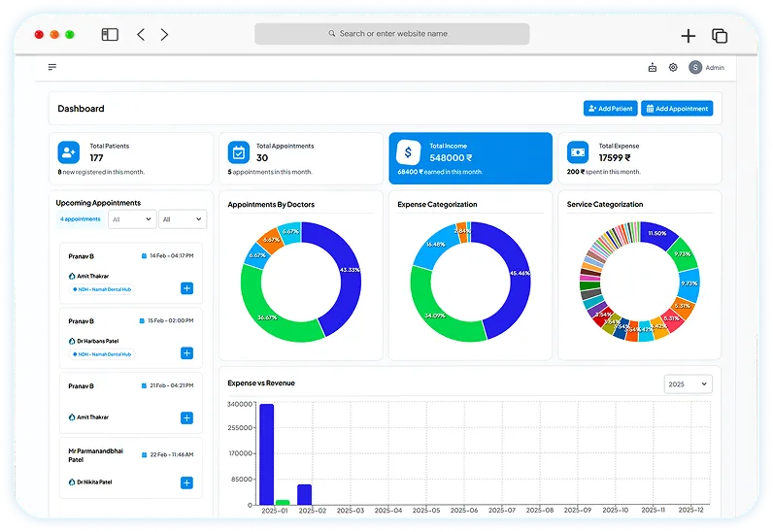The width and height of the screenshot is (773, 532).
Task: Open the settings gear icon
Action: (673, 68)
